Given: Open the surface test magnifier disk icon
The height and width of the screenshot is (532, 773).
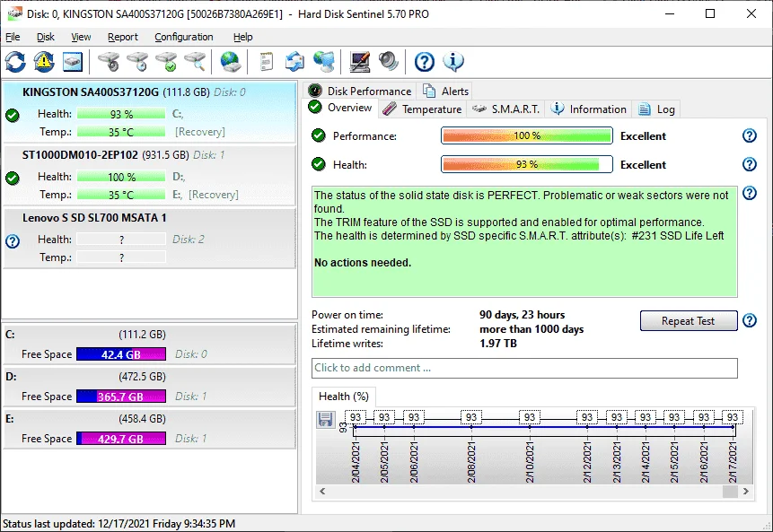Looking at the screenshot, I should [x=195, y=62].
